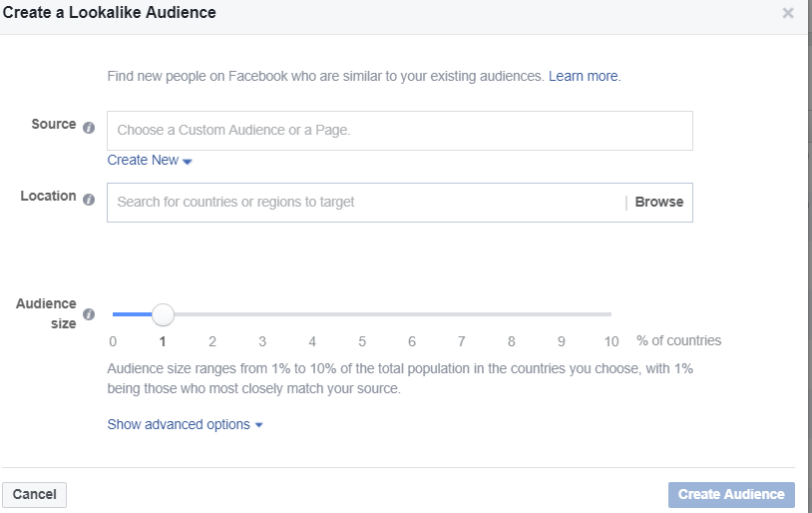Click the Location info icon
Screen dimensions: 812x513
pos(89,200)
